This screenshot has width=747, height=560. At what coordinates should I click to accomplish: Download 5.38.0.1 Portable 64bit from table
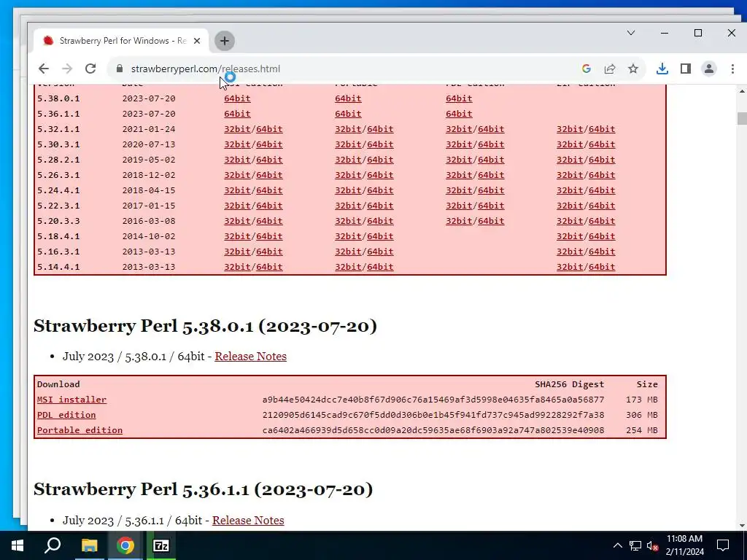(x=348, y=98)
